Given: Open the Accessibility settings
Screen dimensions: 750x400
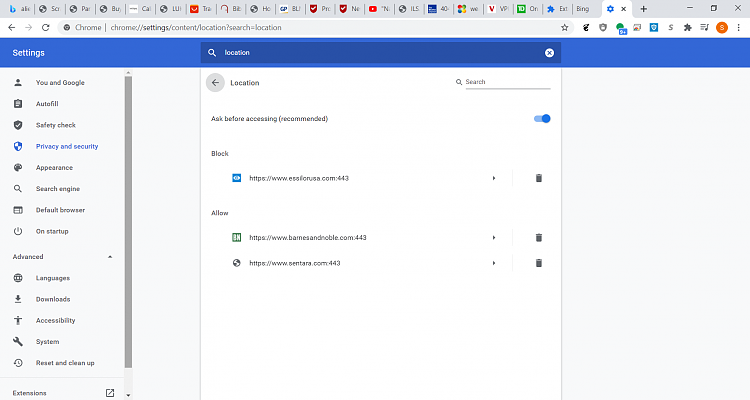Looking at the screenshot, I should click(x=55, y=321).
